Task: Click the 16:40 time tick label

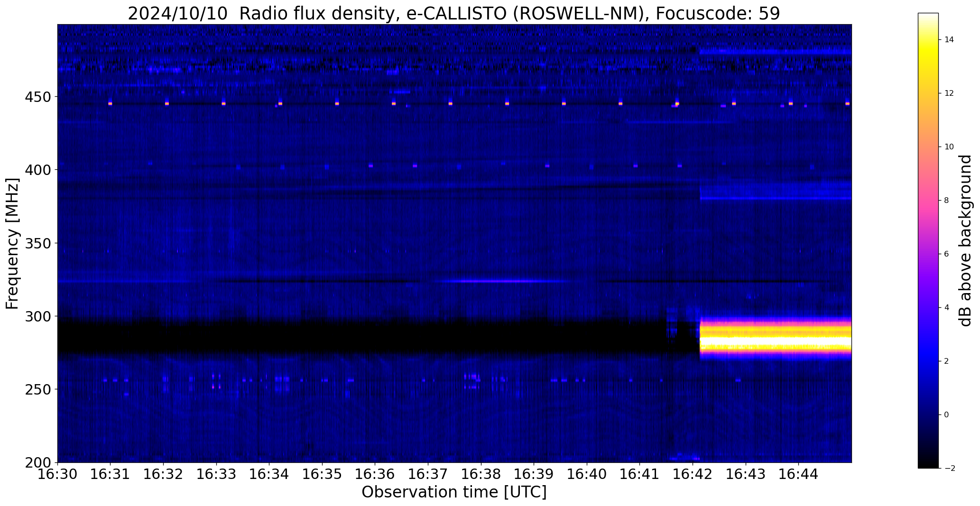Action: coord(587,474)
